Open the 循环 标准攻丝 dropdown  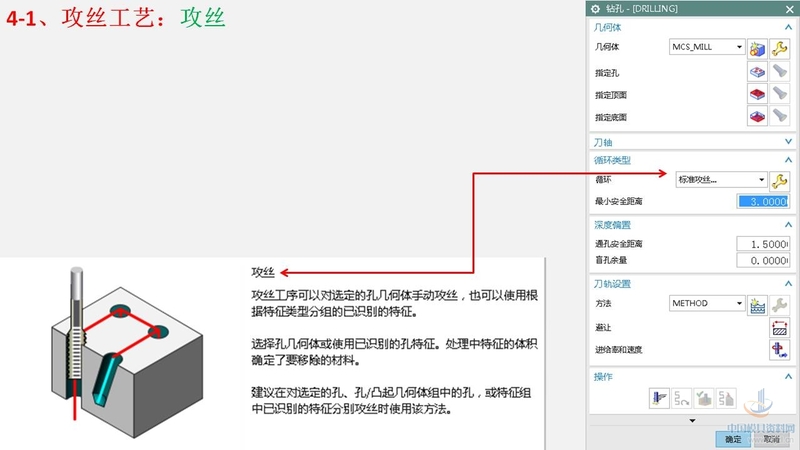[721, 180]
